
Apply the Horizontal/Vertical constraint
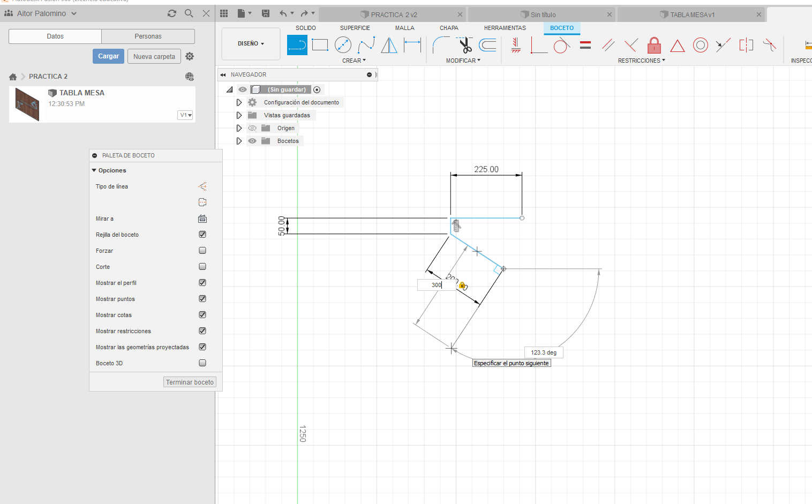[516, 45]
